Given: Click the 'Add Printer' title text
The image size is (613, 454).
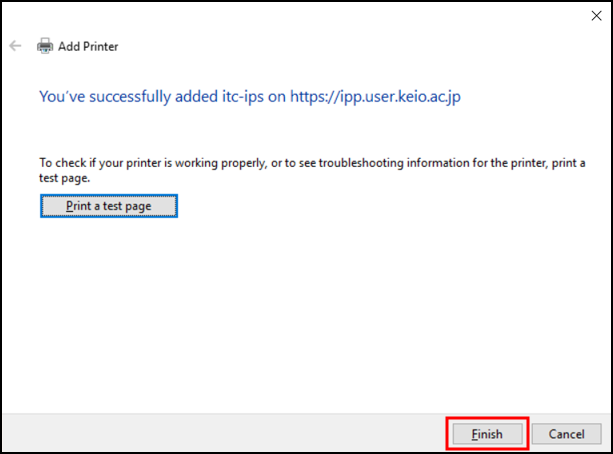Looking at the screenshot, I should tap(89, 46).
